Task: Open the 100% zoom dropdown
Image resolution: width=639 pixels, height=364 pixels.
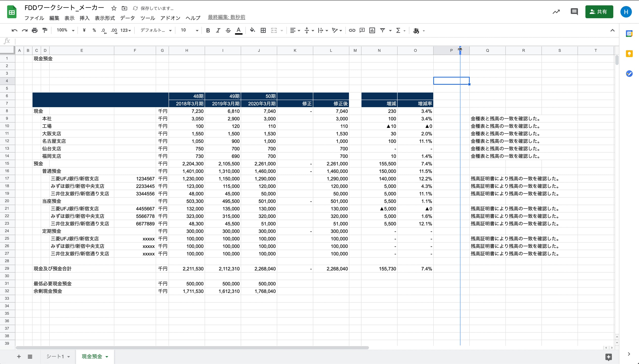Action: (x=65, y=31)
